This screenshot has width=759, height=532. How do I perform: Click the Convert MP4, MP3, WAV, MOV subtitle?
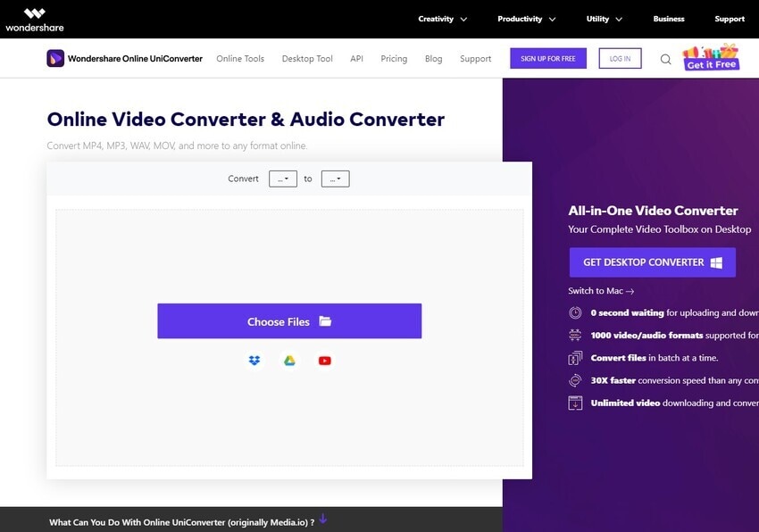tap(177, 145)
